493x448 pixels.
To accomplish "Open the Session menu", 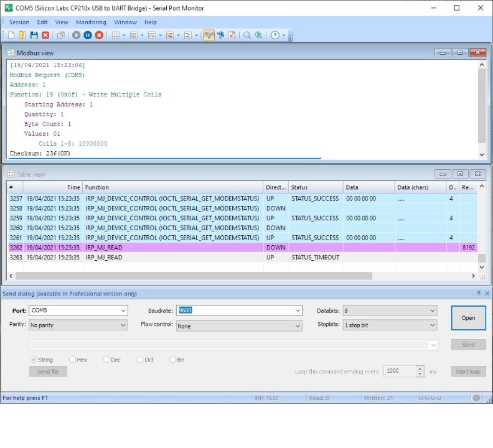I will tap(19, 22).
